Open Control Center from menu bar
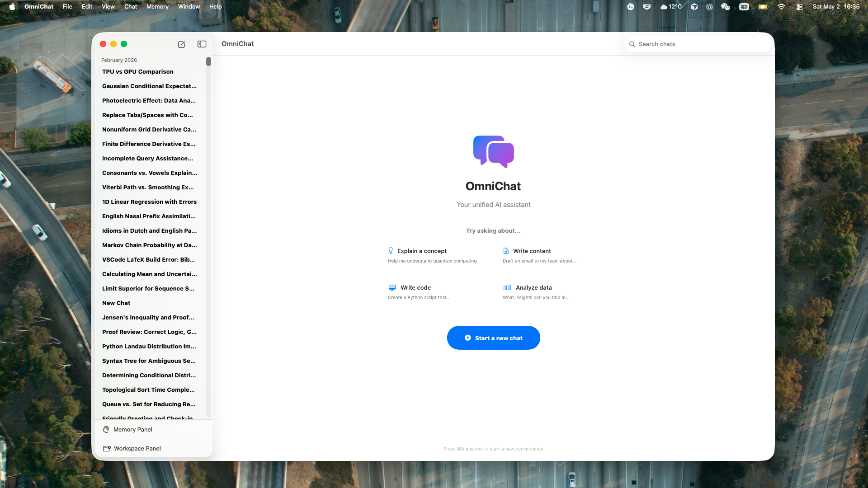Image resolution: width=868 pixels, height=488 pixels. (799, 7)
